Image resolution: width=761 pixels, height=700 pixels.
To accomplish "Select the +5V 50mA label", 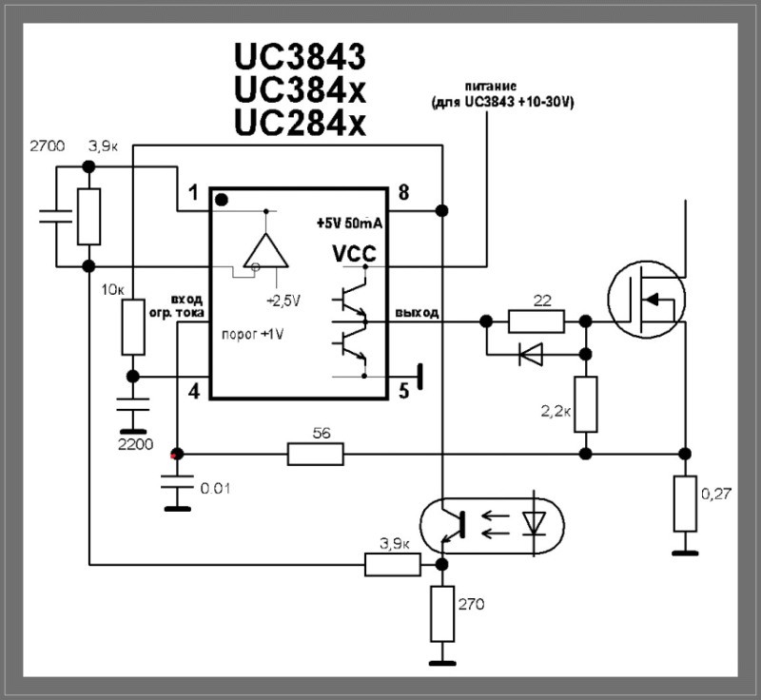I will click(x=349, y=224).
